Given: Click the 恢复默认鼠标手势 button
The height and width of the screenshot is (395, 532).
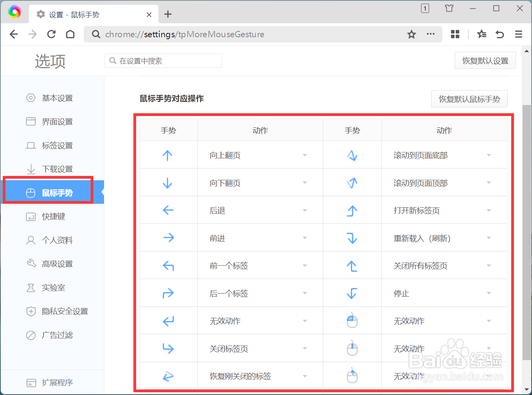Looking at the screenshot, I should 469,99.
